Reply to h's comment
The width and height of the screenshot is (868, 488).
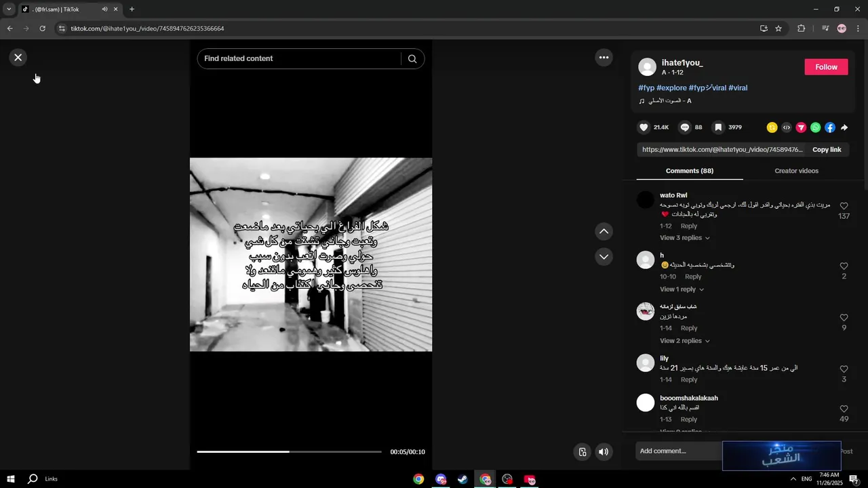pos(693,277)
